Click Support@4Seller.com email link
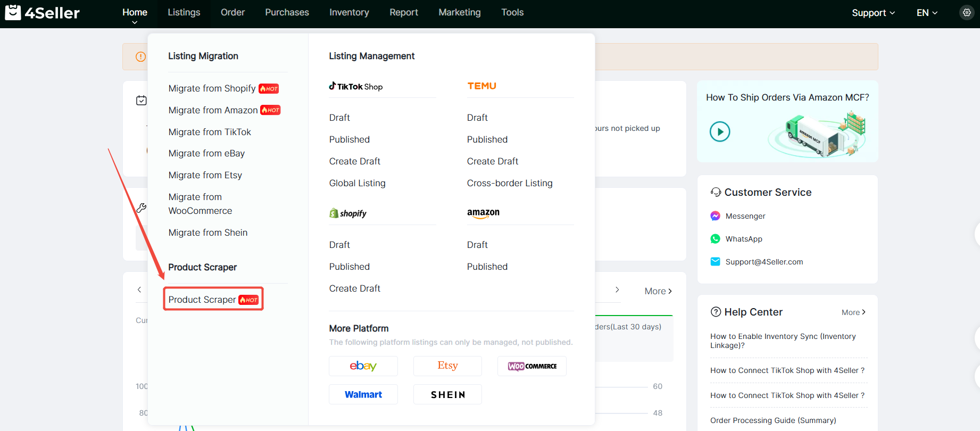980x431 pixels. point(765,262)
